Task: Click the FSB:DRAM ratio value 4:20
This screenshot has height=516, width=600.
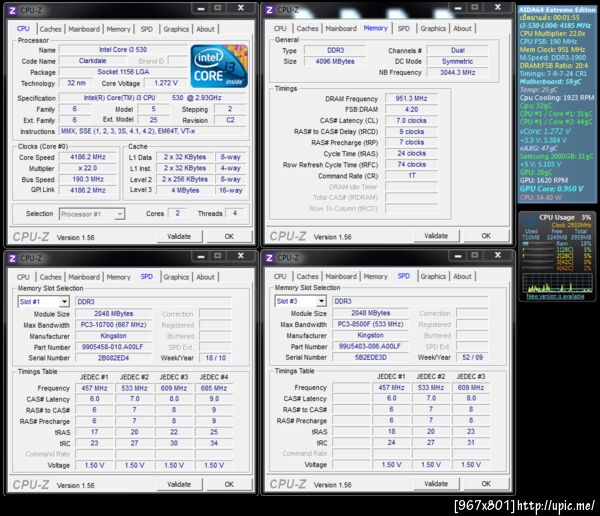Action: pos(411,109)
